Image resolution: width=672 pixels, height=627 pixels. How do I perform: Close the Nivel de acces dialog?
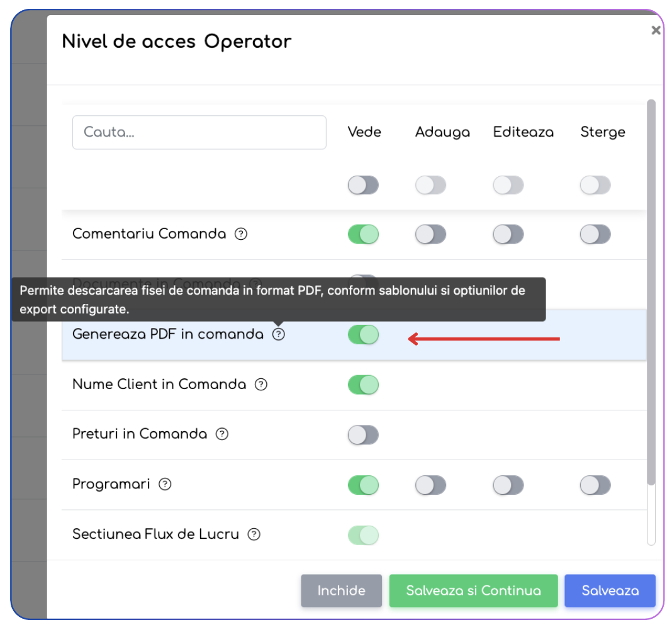[x=656, y=30]
